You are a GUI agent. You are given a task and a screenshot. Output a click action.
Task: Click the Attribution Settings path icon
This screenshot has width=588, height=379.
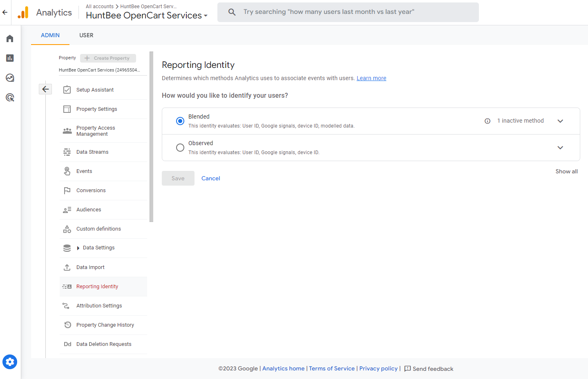(66, 306)
